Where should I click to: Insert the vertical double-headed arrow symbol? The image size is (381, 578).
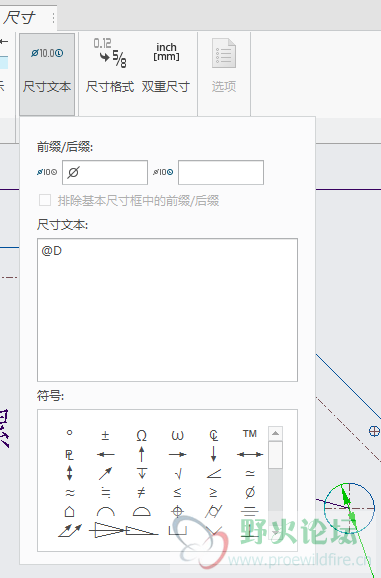point(69,473)
